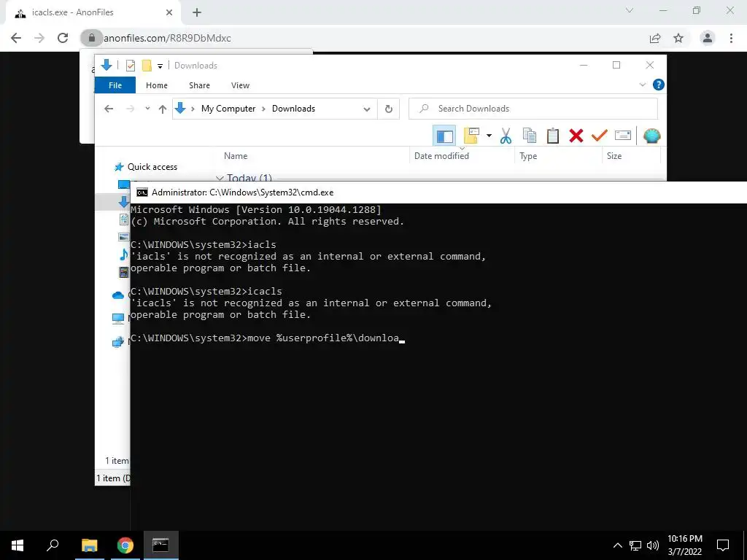This screenshot has width=747, height=560.
Task: Sort files by the Name column
Action: pos(236,156)
